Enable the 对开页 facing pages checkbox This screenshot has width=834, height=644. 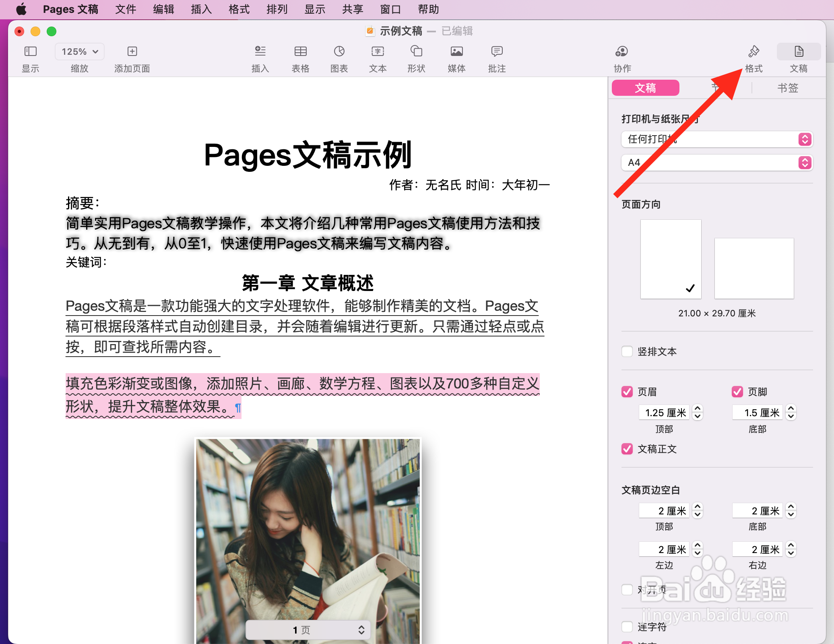point(627,590)
